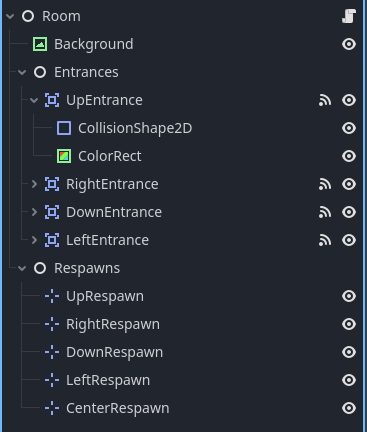
Task: Click the CollisionShape2D node icon
Action: (x=64, y=128)
